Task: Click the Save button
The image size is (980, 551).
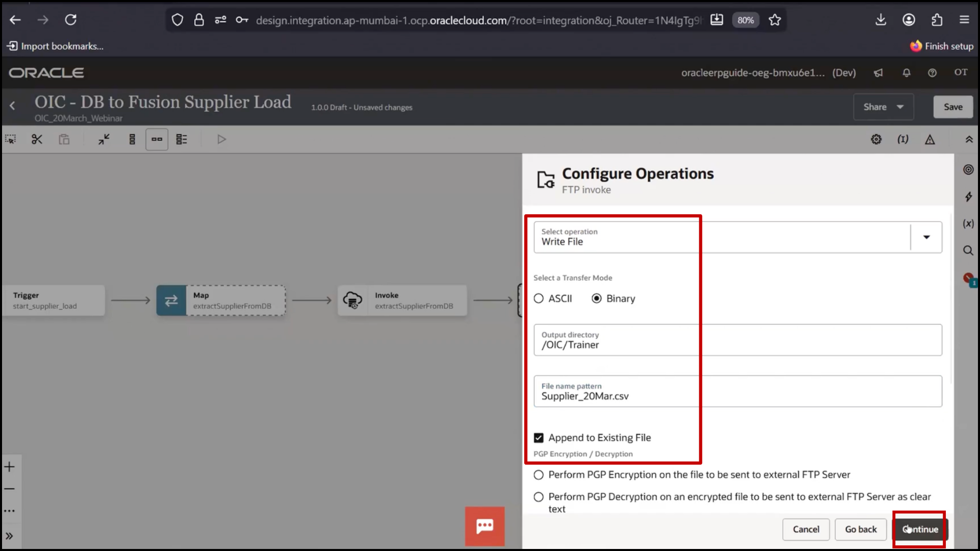Action: pyautogui.click(x=953, y=107)
